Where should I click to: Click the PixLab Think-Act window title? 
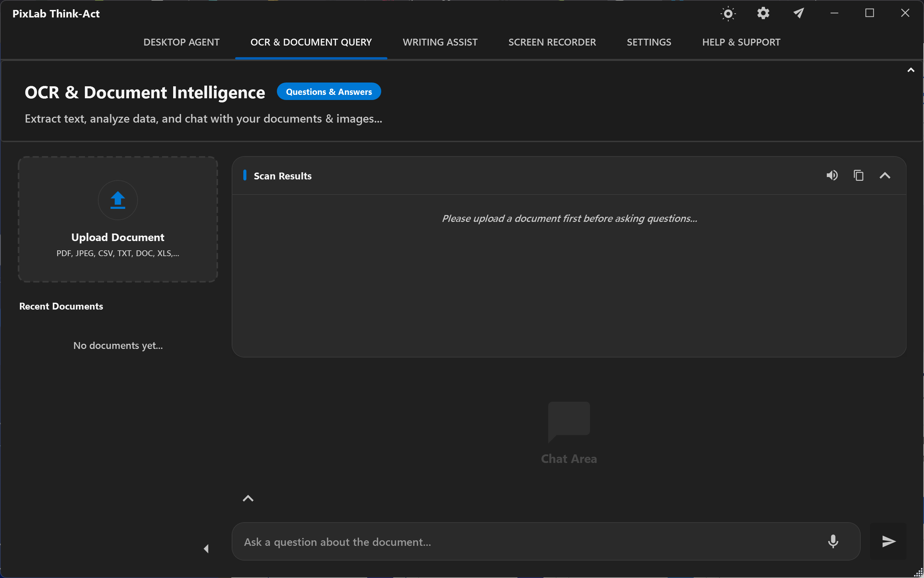pyautogui.click(x=56, y=14)
